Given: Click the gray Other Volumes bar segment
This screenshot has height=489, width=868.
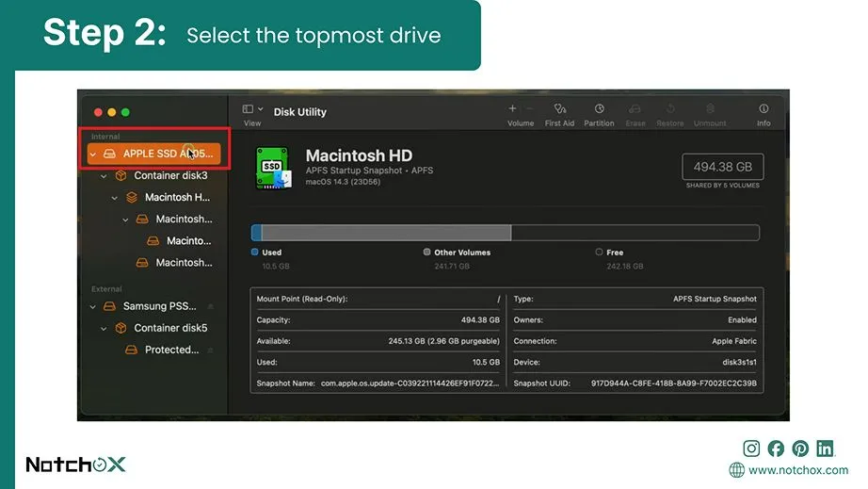Looking at the screenshot, I should pyautogui.click(x=386, y=233).
